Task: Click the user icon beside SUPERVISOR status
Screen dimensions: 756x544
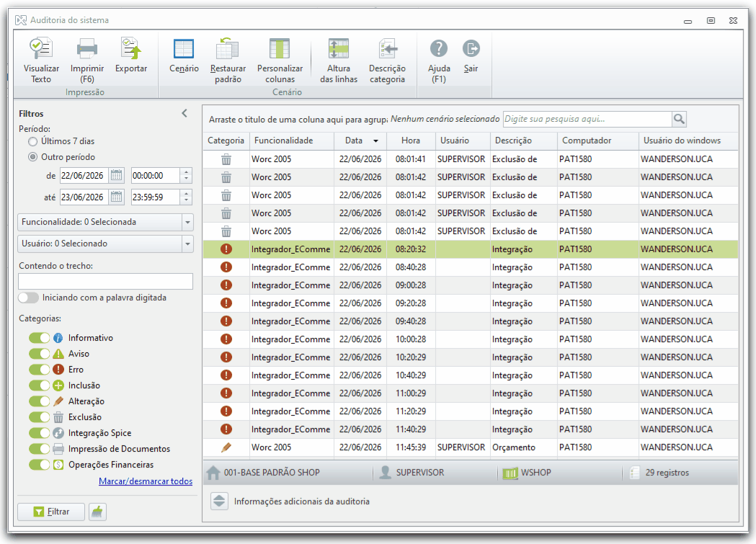Action: [x=386, y=473]
